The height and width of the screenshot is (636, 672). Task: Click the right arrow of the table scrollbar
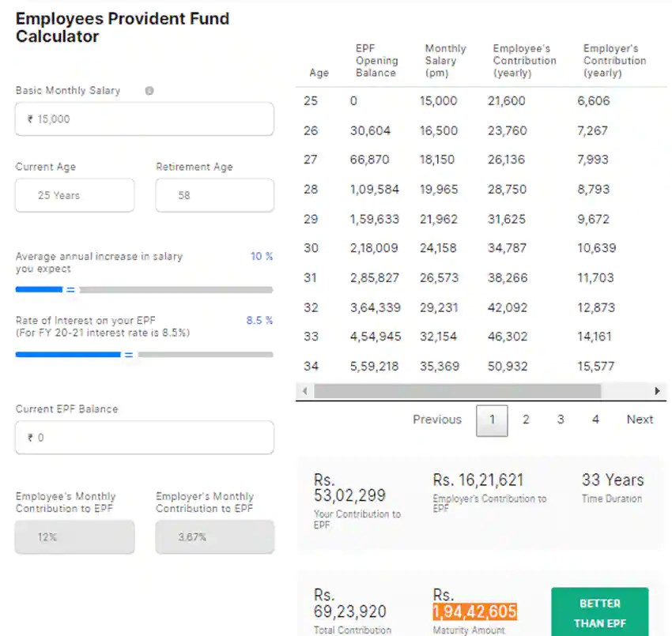click(x=658, y=391)
